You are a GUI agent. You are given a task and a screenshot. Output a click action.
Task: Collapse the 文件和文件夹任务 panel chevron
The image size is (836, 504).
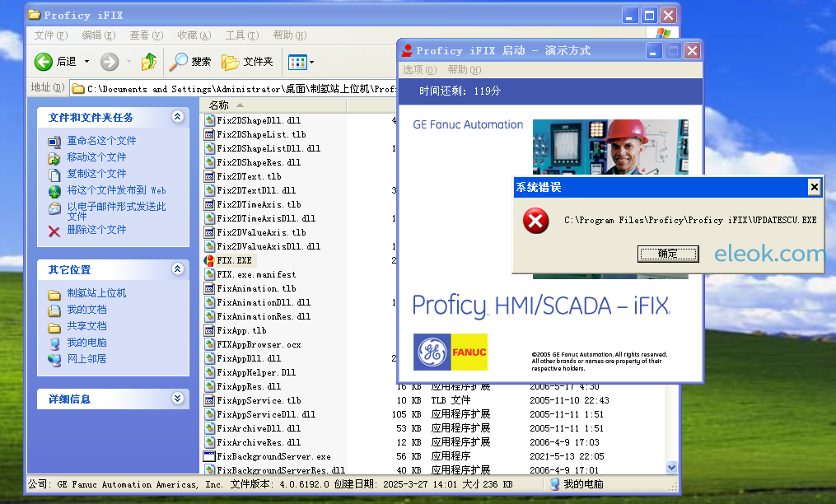coord(178,116)
